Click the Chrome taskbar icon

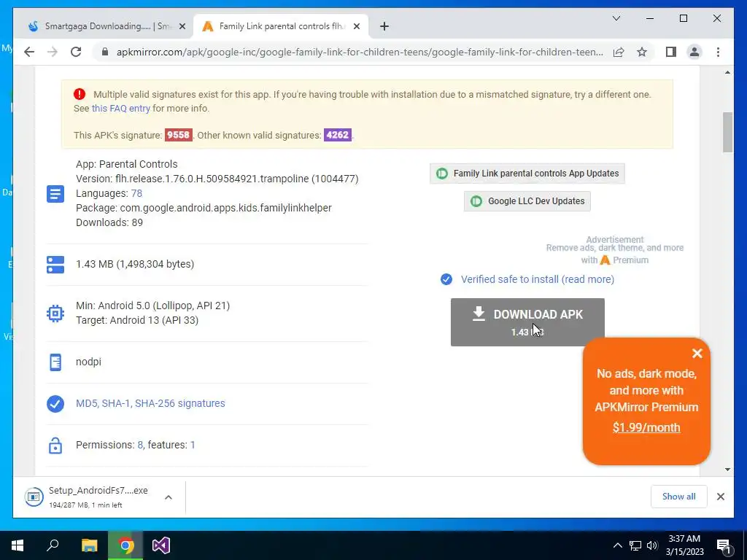point(125,545)
